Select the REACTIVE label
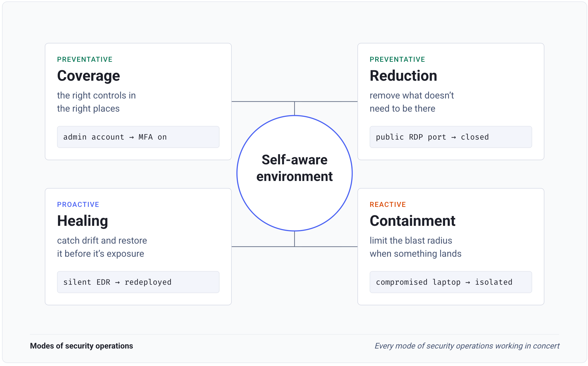 (388, 205)
